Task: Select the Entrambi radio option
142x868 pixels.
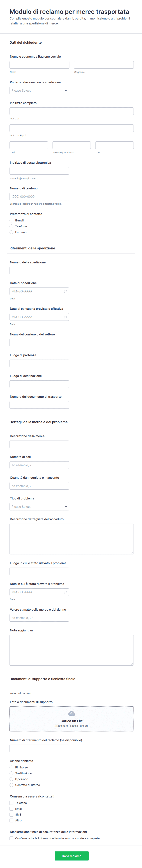Action: tap(11, 232)
